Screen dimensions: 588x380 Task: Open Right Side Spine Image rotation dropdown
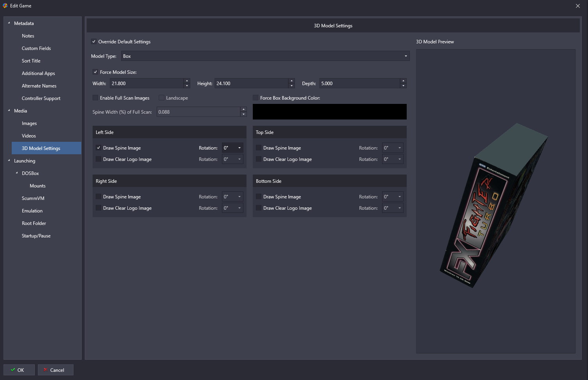[x=232, y=196]
